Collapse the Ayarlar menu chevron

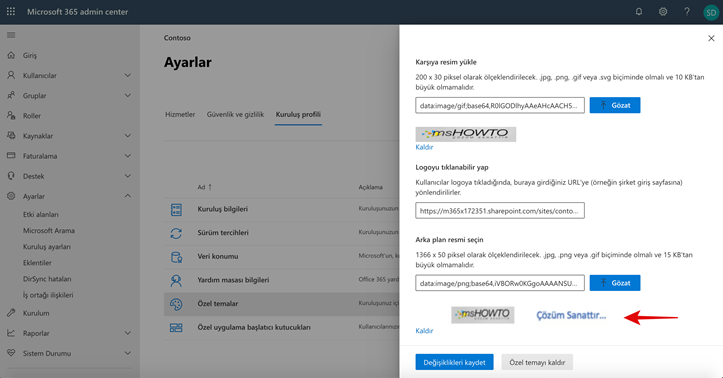pos(128,196)
